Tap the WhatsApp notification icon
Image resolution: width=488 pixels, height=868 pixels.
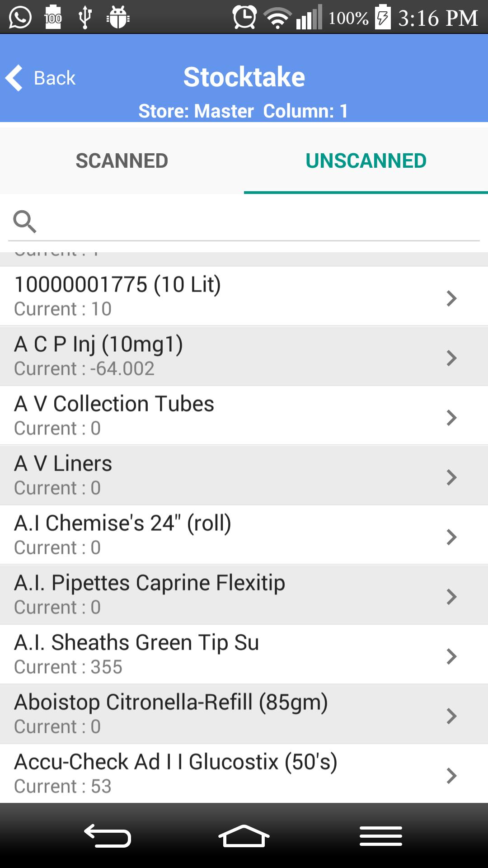(20, 18)
